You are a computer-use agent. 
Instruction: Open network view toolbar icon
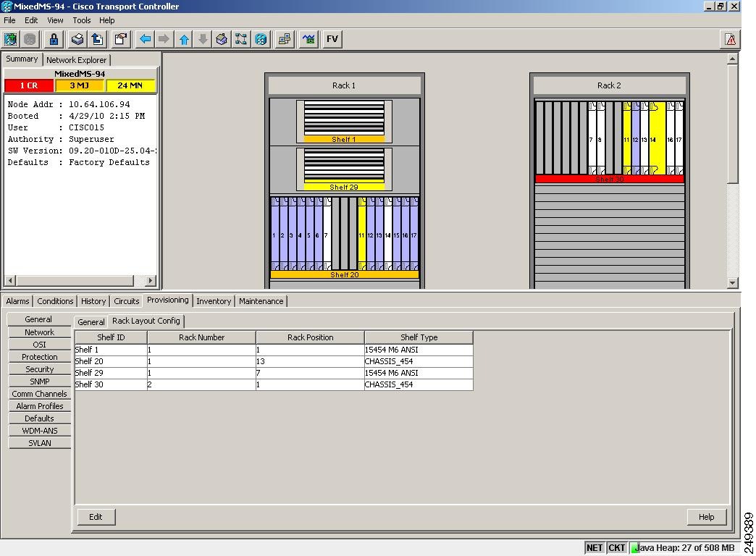pyautogui.click(x=240, y=39)
